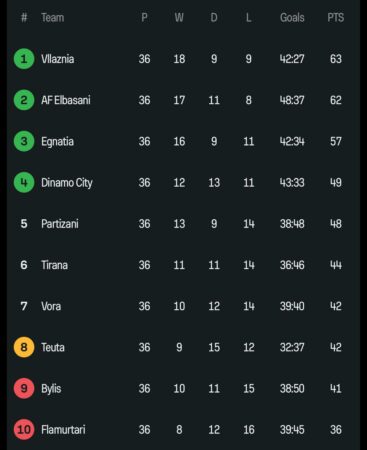Click the green rank 3 badge
The image size is (367, 450).
(x=24, y=141)
